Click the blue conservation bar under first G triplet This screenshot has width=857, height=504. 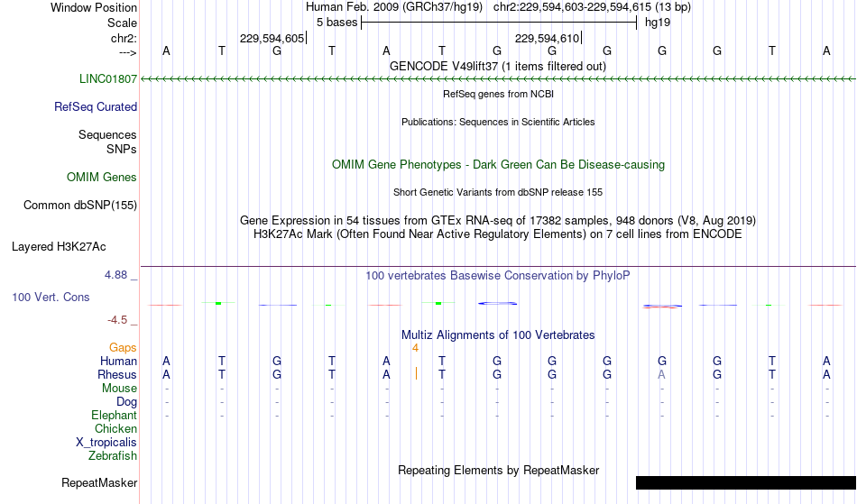tap(497, 303)
